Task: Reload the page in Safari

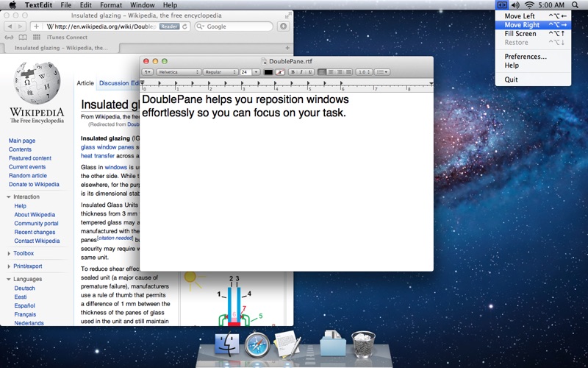Action: (184, 26)
